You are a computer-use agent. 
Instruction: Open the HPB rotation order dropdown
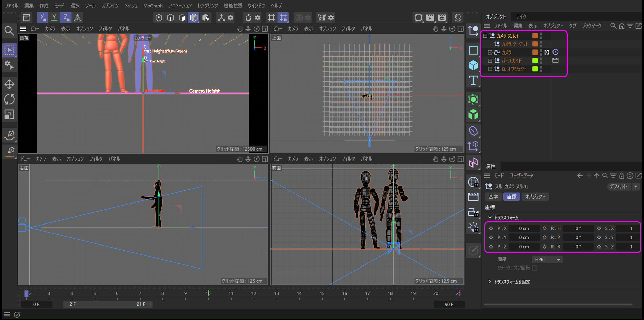click(x=547, y=259)
